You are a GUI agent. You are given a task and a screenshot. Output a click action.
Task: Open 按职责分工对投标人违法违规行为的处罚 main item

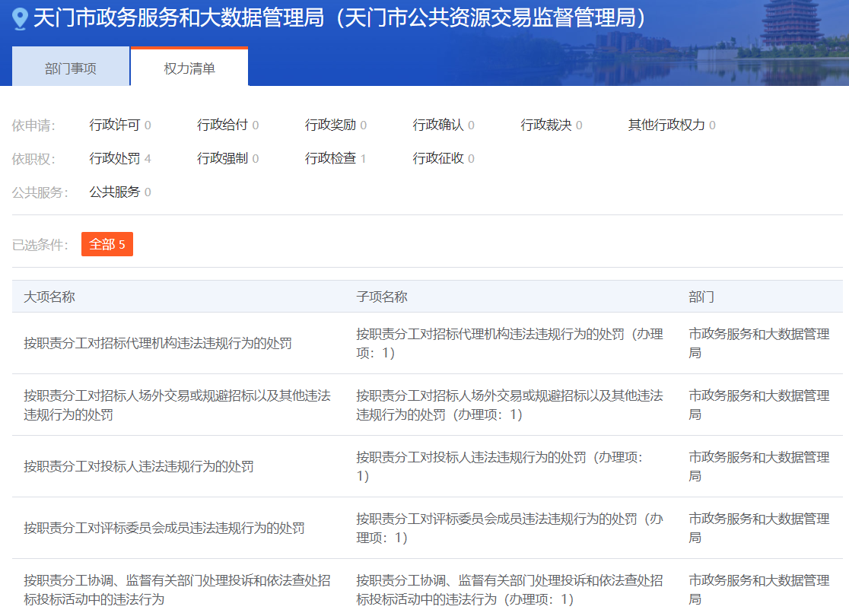(138, 466)
